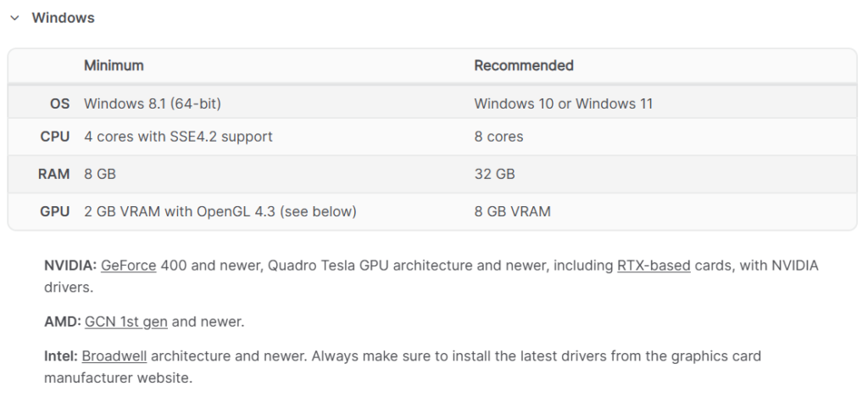Open the RTX-based link

pyautogui.click(x=654, y=266)
